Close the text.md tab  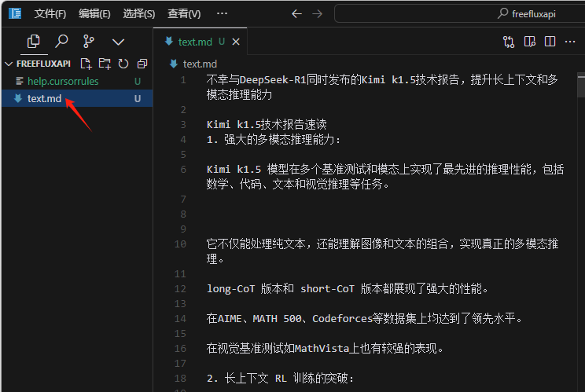click(236, 42)
